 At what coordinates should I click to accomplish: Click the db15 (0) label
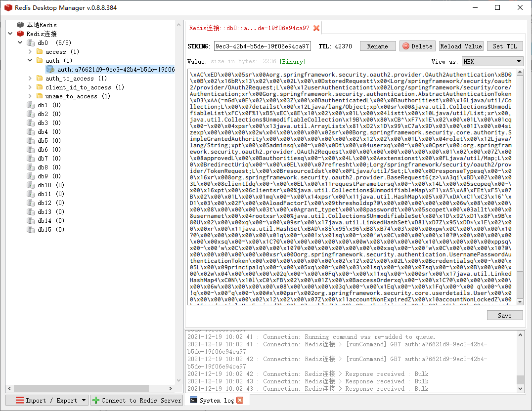point(51,230)
